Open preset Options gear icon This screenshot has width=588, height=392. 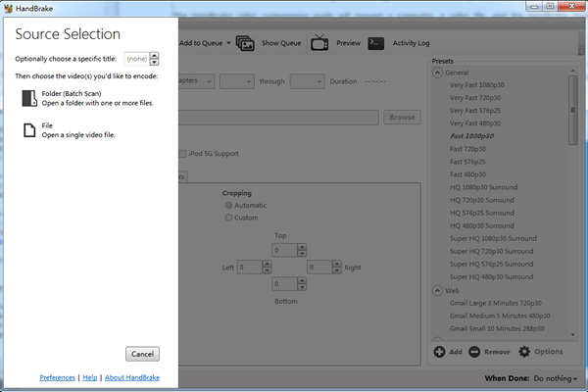tap(524, 352)
